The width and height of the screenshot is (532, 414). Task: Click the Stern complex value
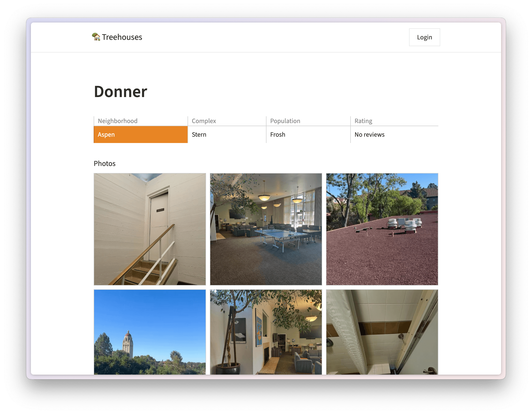(199, 134)
